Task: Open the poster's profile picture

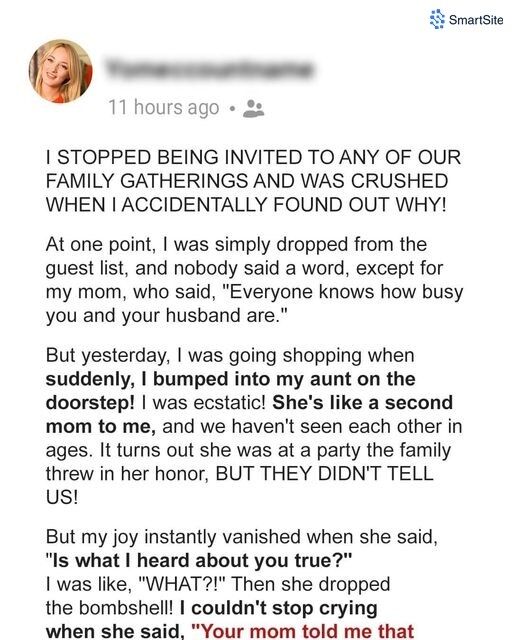Action: coord(60,71)
